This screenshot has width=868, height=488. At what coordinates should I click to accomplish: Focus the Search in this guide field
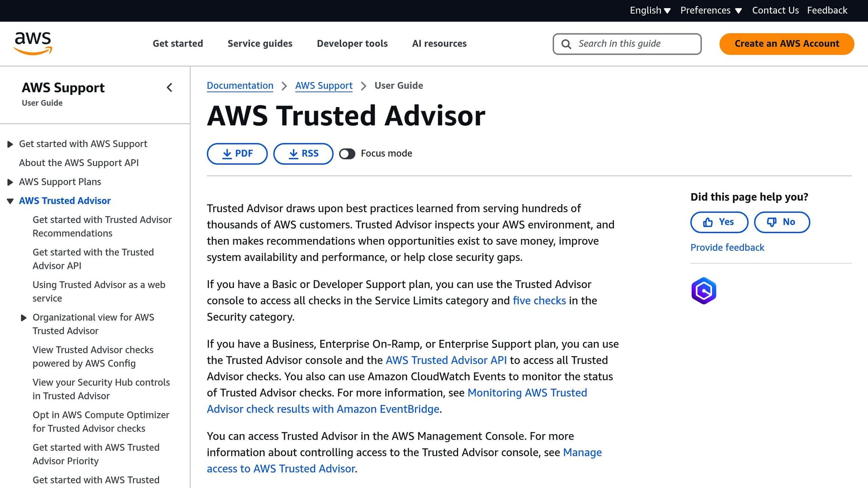[x=627, y=44]
